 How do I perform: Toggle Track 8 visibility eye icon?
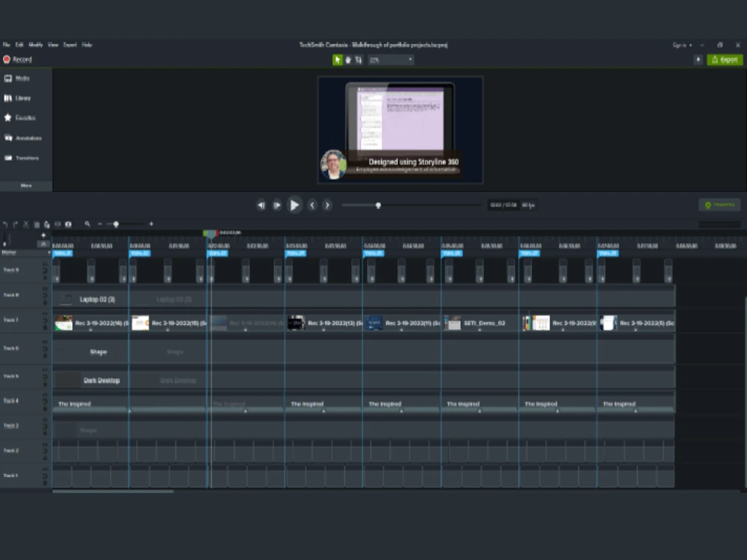click(45, 290)
